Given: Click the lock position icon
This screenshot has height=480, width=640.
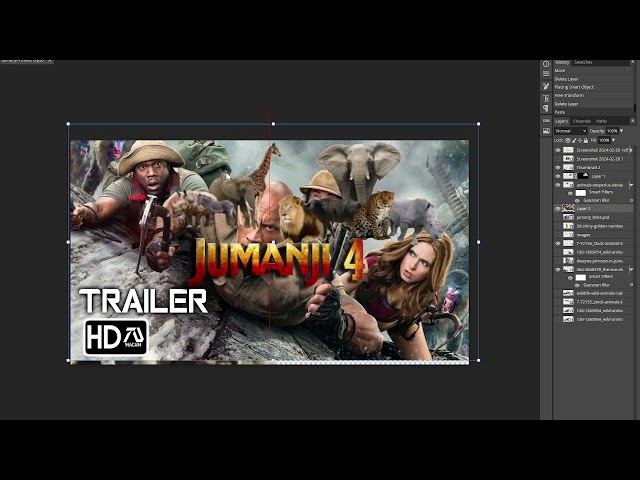Looking at the screenshot, I should click(580, 140).
